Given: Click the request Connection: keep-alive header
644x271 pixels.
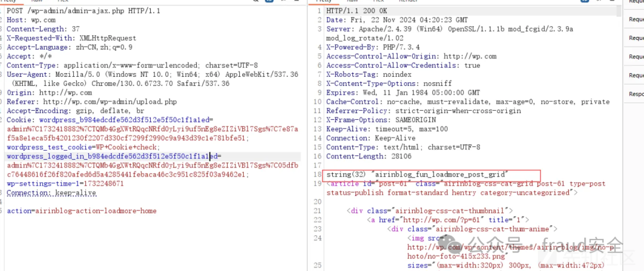Looking at the screenshot, I should 51,193.
